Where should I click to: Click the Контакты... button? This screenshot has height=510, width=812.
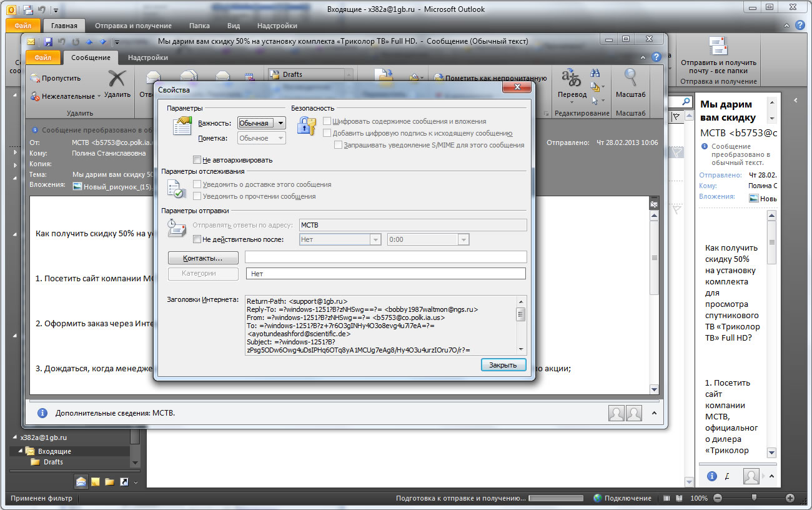[x=202, y=258]
